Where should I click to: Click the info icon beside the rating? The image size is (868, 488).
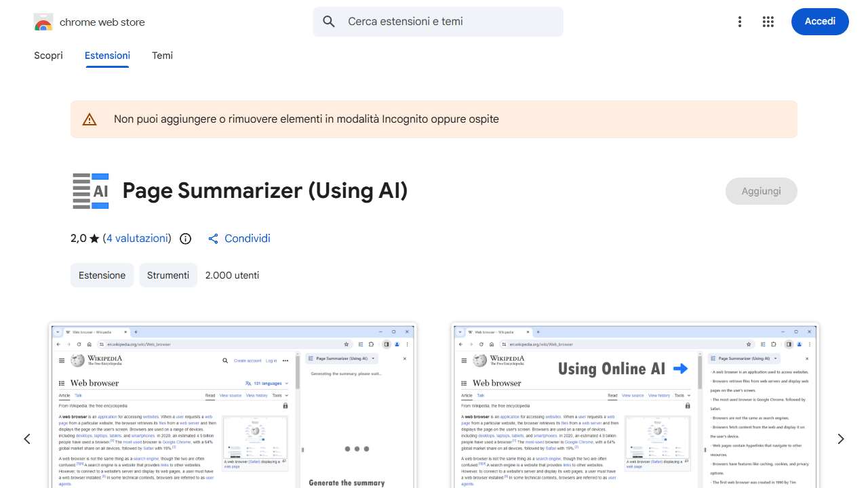(185, 239)
